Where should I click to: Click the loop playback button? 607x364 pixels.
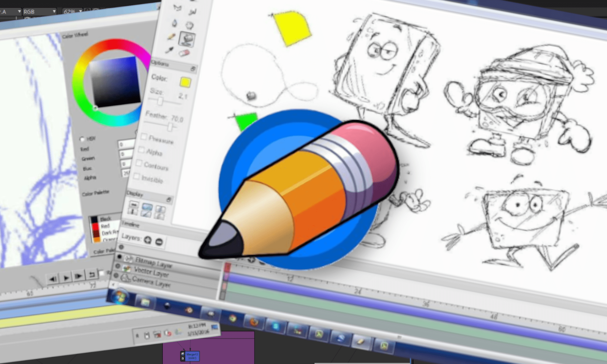92,275
